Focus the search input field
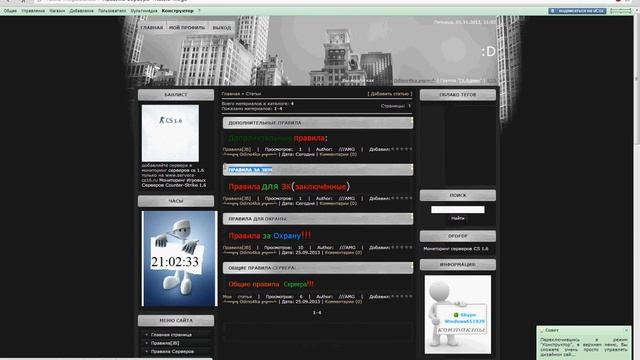This screenshot has width=640, height=360. point(458,209)
